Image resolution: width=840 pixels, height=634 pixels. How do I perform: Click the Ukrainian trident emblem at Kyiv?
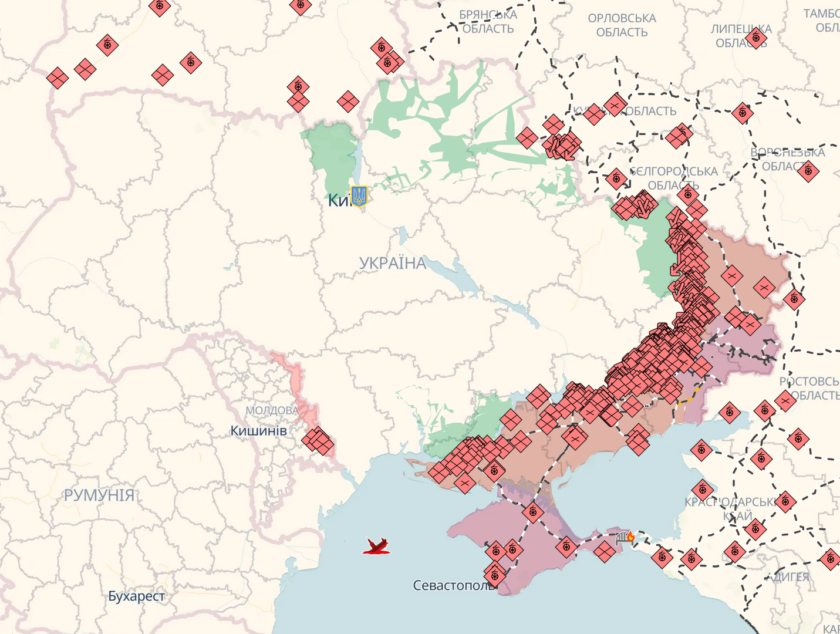(359, 196)
